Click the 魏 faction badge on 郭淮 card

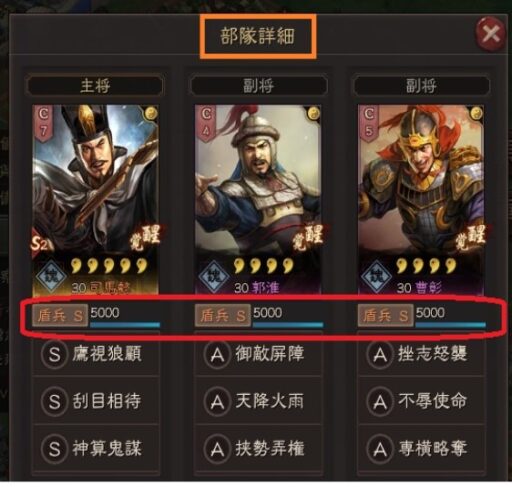[x=213, y=276]
